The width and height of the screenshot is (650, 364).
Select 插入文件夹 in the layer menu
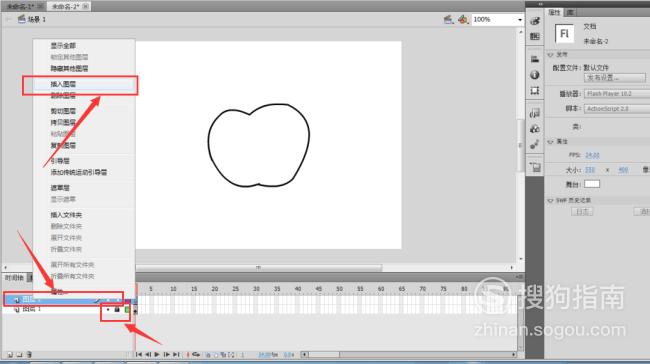(x=66, y=215)
